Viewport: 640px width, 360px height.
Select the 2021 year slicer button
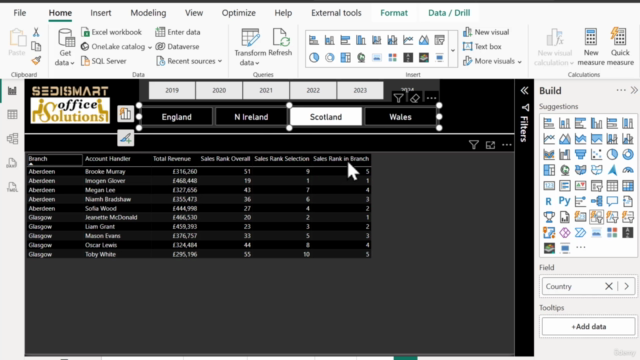(x=266, y=91)
